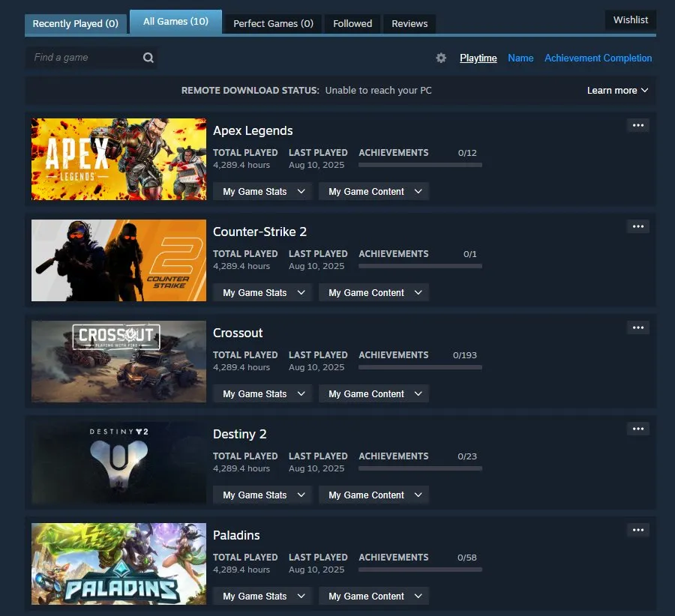
Task: Click the search magnifier icon
Action: coord(148,58)
